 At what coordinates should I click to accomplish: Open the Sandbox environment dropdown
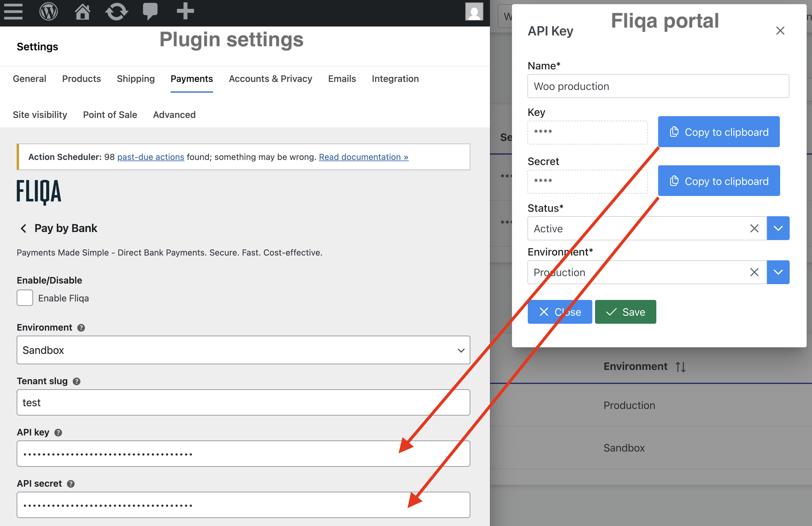(243, 350)
